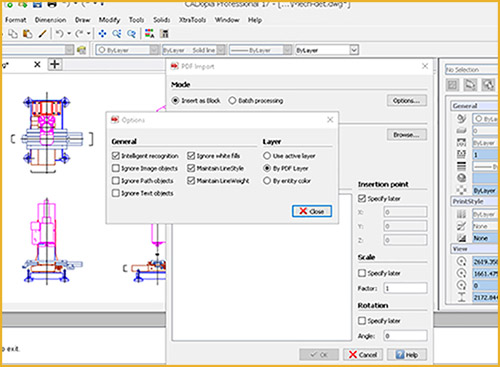Click the Help button in PDF Import
The image size is (500, 367).
(x=407, y=355)
